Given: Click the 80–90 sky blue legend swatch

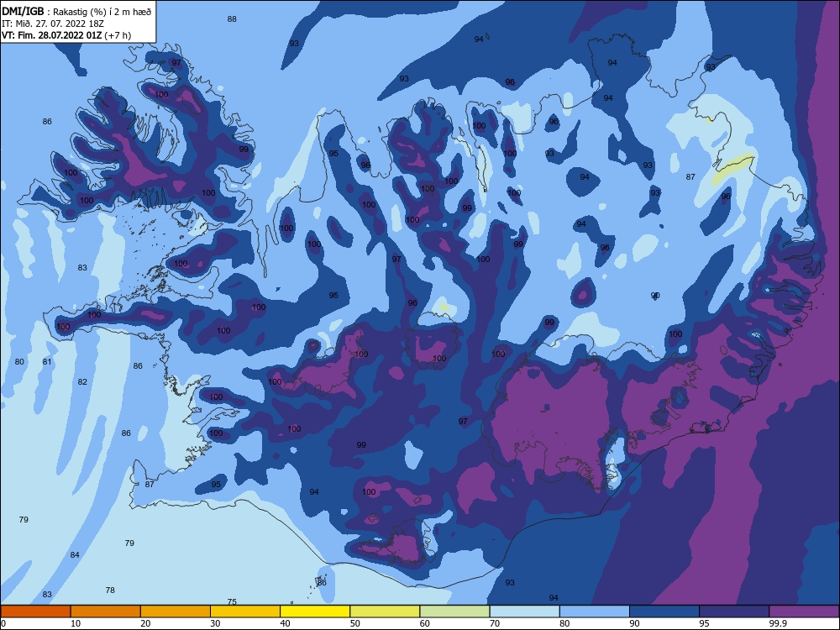Looking at the screenshot, I should pyautogui.click(x=595, y=612).
